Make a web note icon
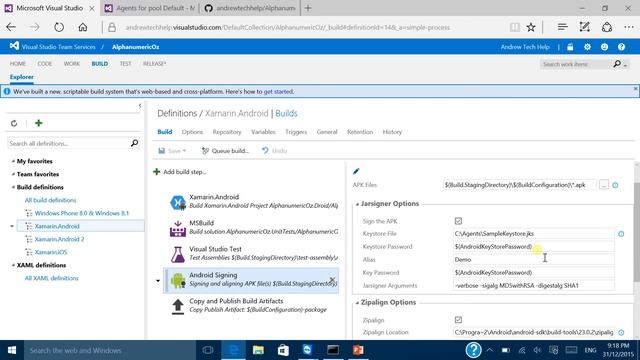Screen dimensions: 640x360 pyautogui.click(x=584, y=27)
